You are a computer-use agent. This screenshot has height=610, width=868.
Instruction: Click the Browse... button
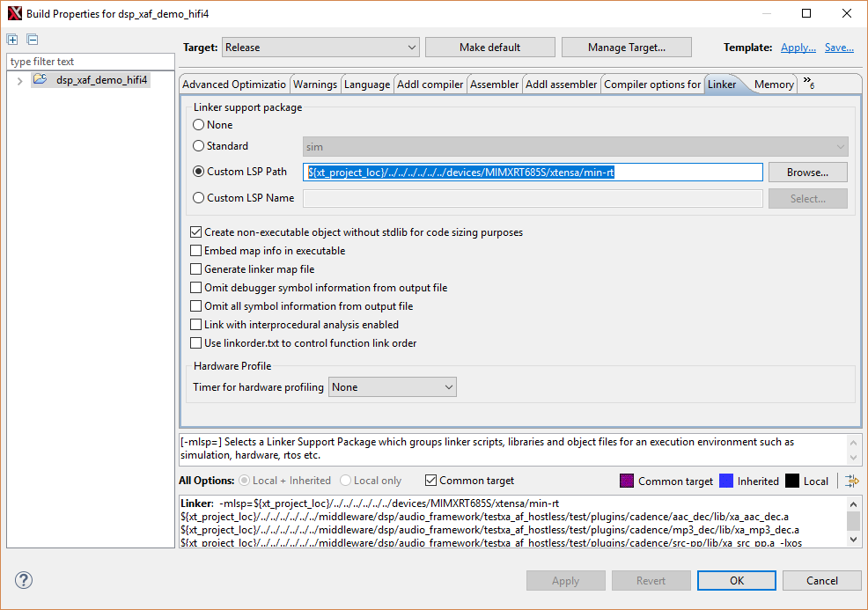(x=807, y=173)
